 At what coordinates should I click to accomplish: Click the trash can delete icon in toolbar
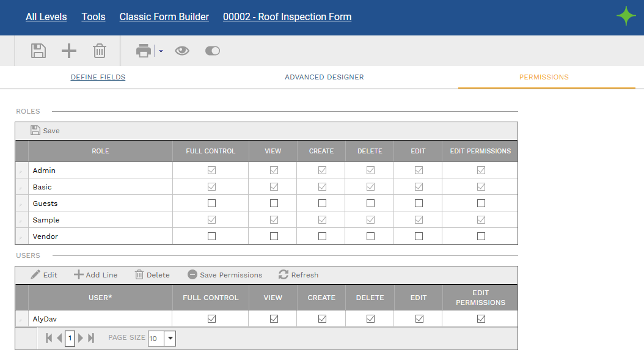[100, 51]
